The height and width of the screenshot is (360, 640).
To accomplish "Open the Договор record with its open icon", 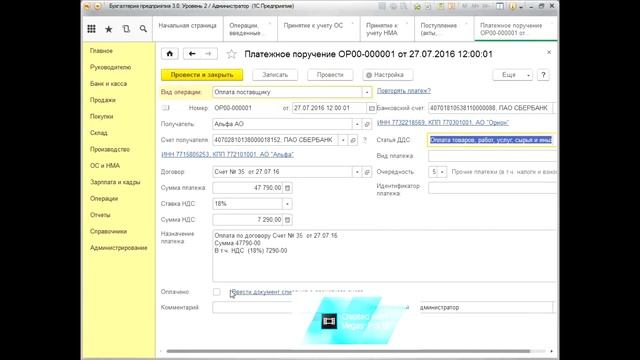I will (x=367, y=172).
